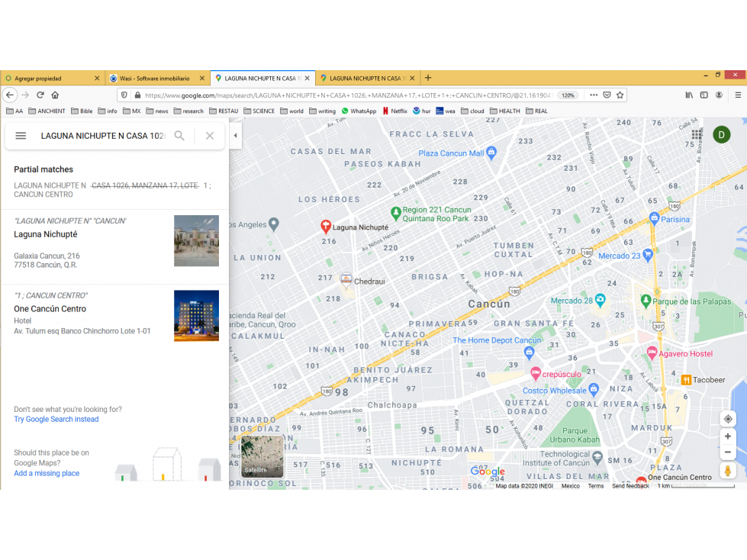This screenshot has height=560, width=747.
Task: Open the Bible bookmarks folder
Action: coord(82,111)
